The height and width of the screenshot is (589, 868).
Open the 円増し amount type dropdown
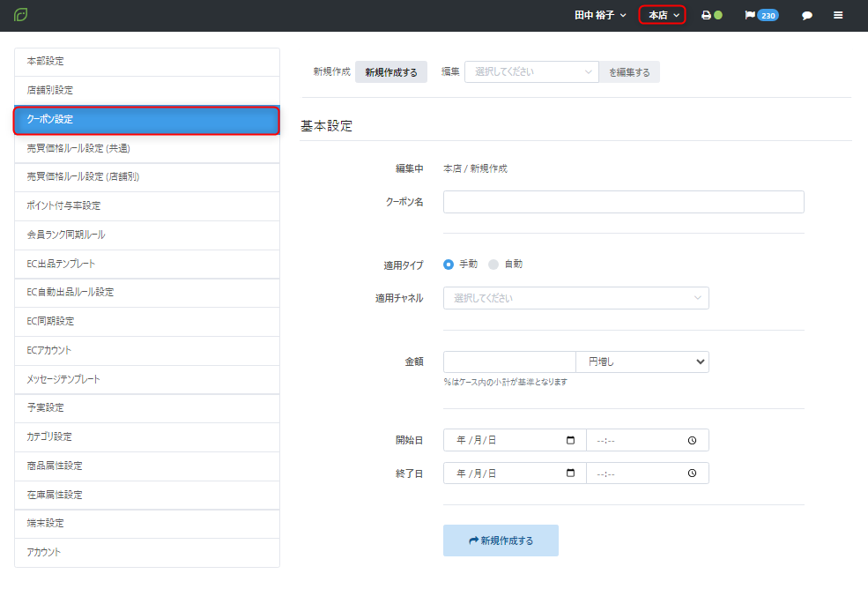642,362
